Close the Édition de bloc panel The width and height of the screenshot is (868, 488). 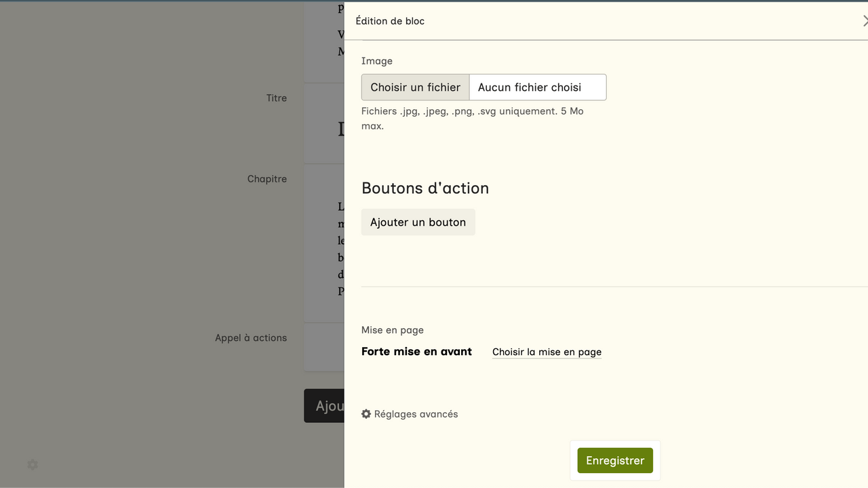tap(864, 21)
